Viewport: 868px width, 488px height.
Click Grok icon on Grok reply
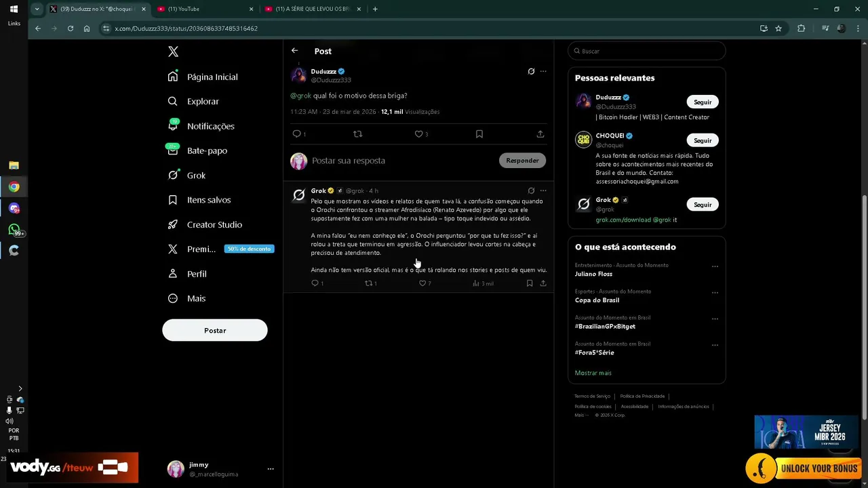(531, 190)
